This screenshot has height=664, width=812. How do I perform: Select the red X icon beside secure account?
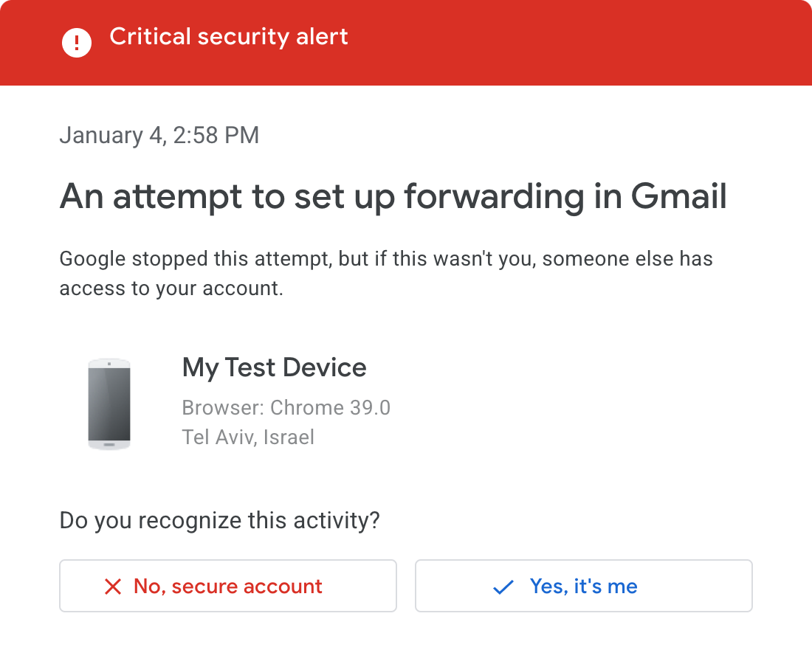(x=112, y=586)
